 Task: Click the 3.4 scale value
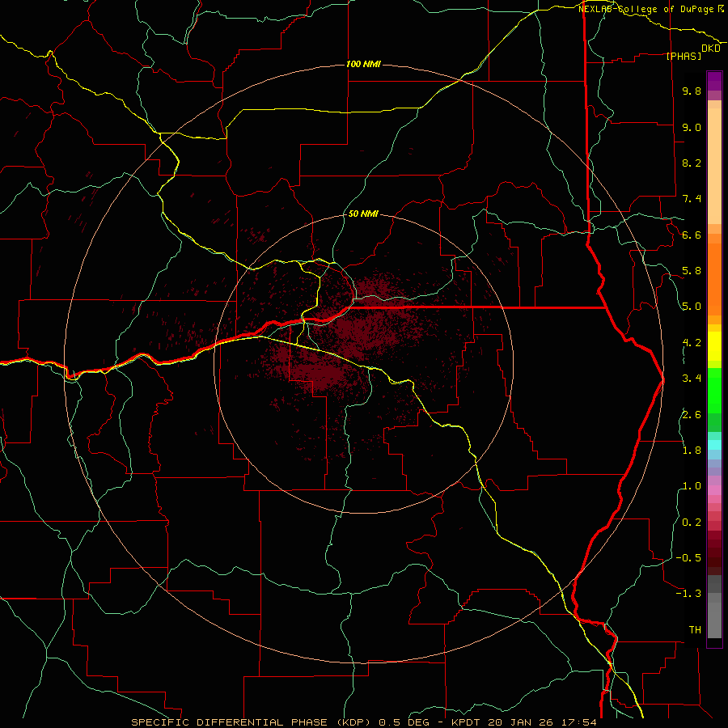pos(692,379)
